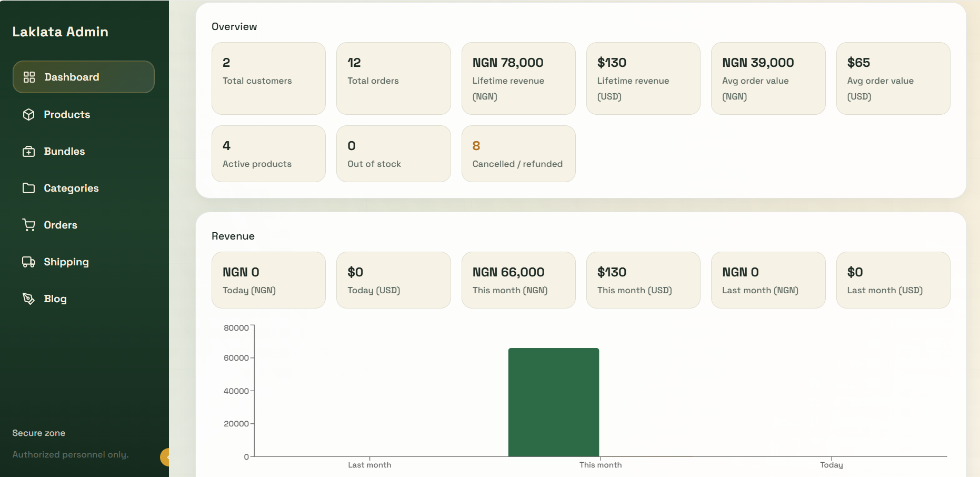Collapse the sidebar with the yellow chevron button
This screenshot has width=980, height=477.
(166, 457)
